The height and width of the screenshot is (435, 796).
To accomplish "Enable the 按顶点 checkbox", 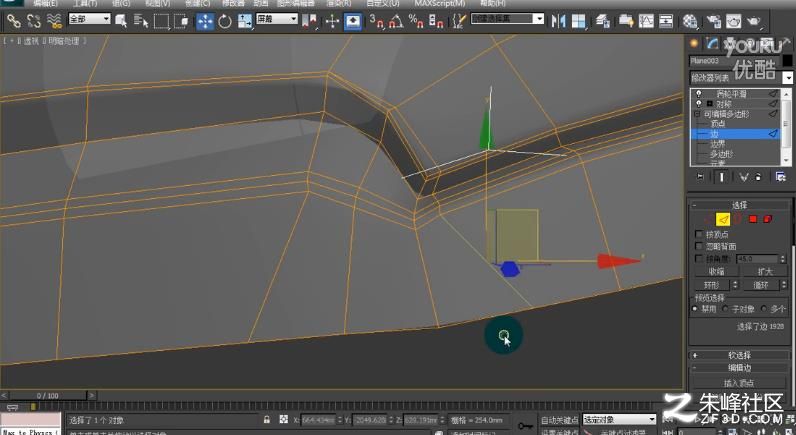I will pyautogui.click(x=699, y=234).
